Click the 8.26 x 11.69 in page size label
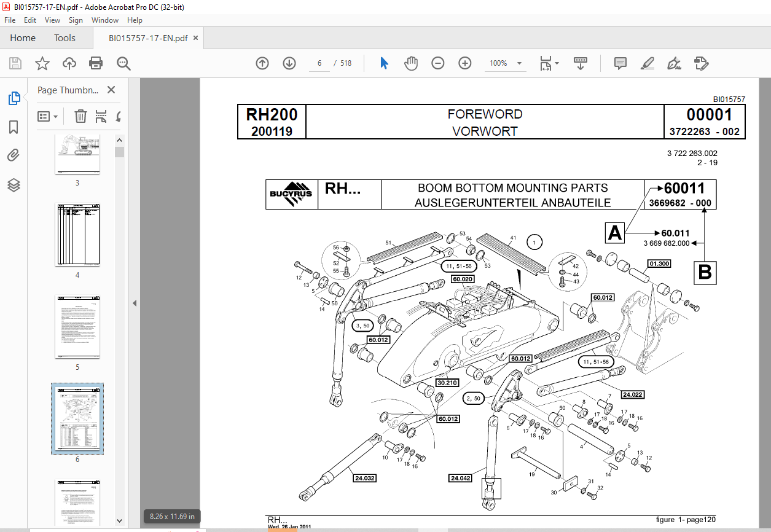The width and height of the screenshot is (771, 532). [x=172, y=517]
